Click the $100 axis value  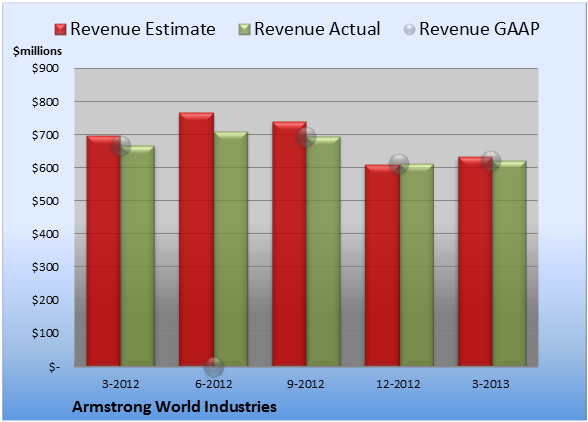pyautogui.click(x=45, y=333)
